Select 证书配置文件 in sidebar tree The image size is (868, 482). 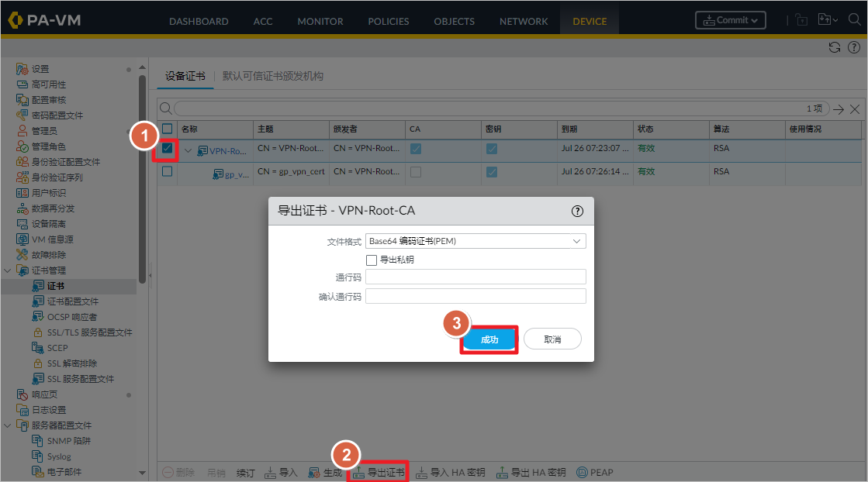click(72, 301)
